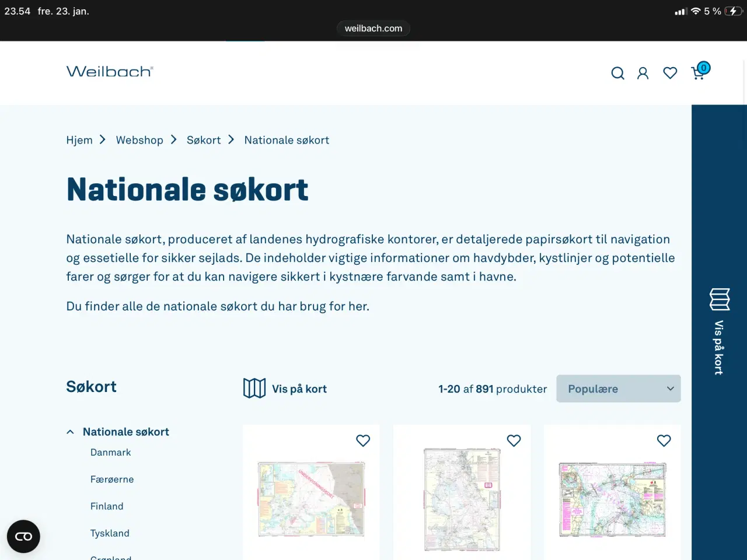Open Søkort from the breadcrumb trail
This screenshot has height=560, width=747.
point(203,140)
